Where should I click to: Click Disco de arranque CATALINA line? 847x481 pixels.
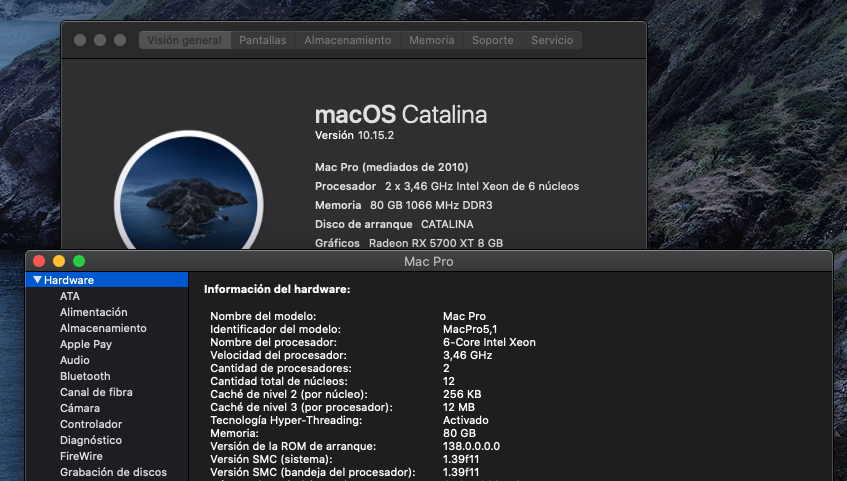coord(394,224)
